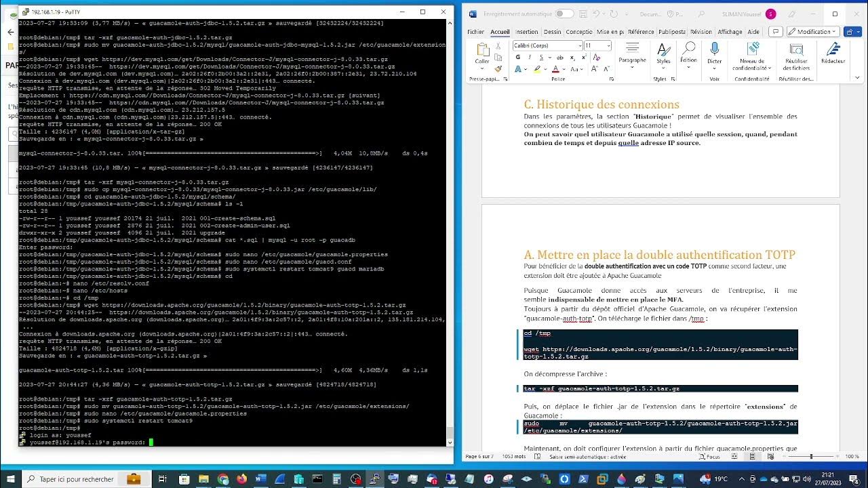868x488 pixels.
Task: Click the Save floppy disk icon in Word
Action: click(x=583, y=14)
